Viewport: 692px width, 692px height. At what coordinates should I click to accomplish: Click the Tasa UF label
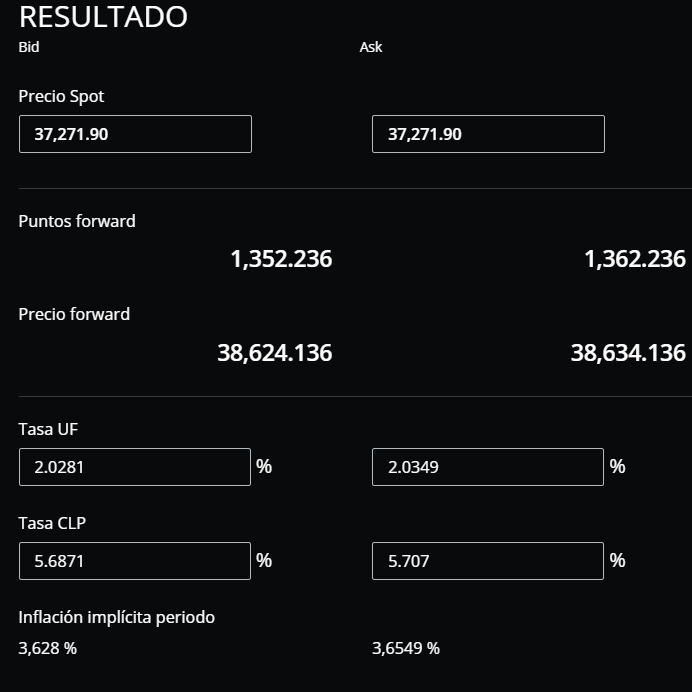pos(48,429)
